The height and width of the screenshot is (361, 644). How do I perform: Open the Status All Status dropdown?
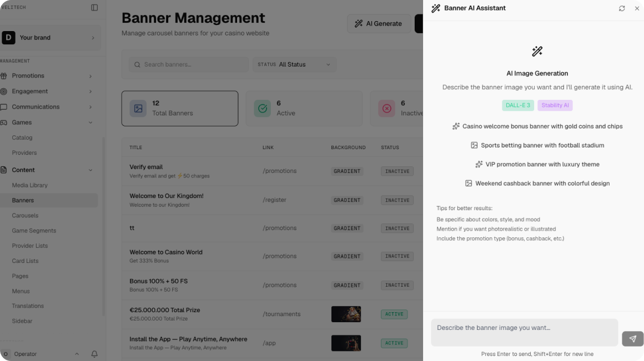click(x=294, y=64)
